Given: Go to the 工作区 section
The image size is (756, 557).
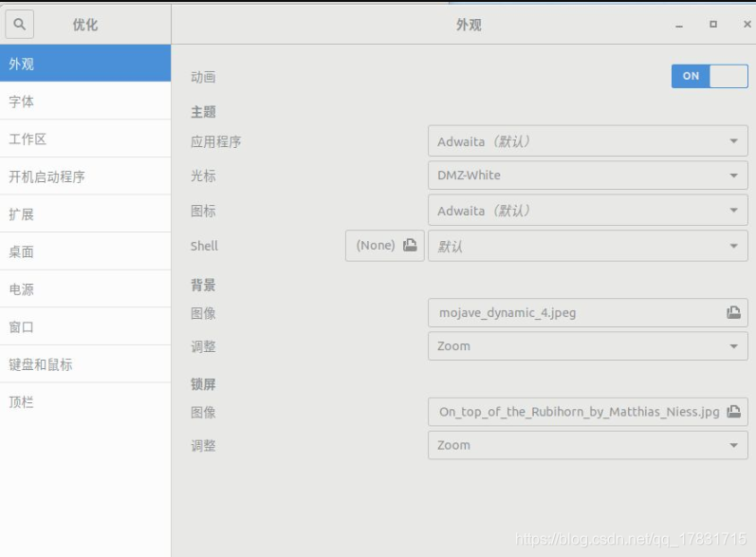Looking at the screenshot, I should click(x=85, y=139).
